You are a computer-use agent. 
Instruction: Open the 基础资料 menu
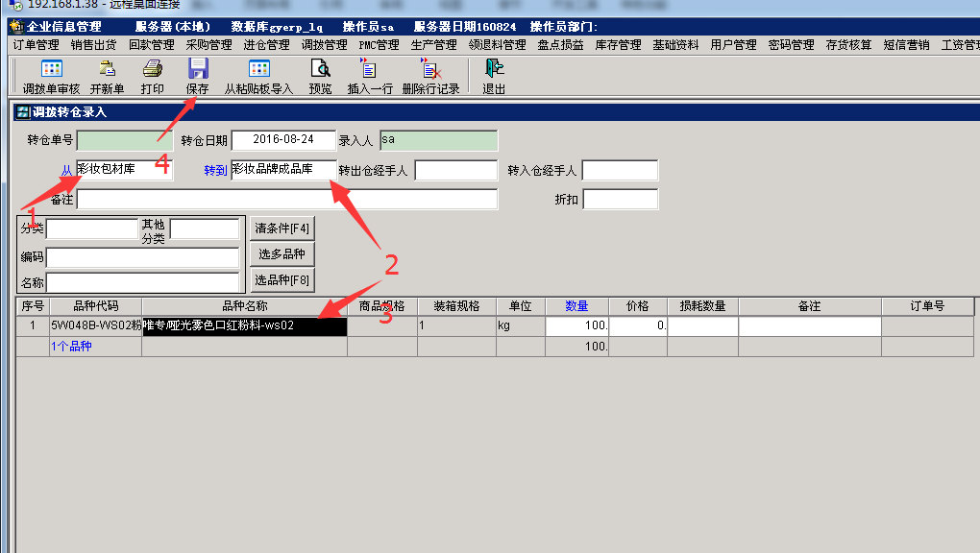point(675,44)
